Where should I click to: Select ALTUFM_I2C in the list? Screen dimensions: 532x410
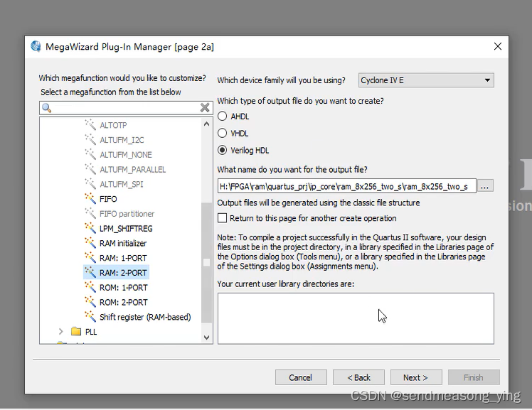[122, 140]
